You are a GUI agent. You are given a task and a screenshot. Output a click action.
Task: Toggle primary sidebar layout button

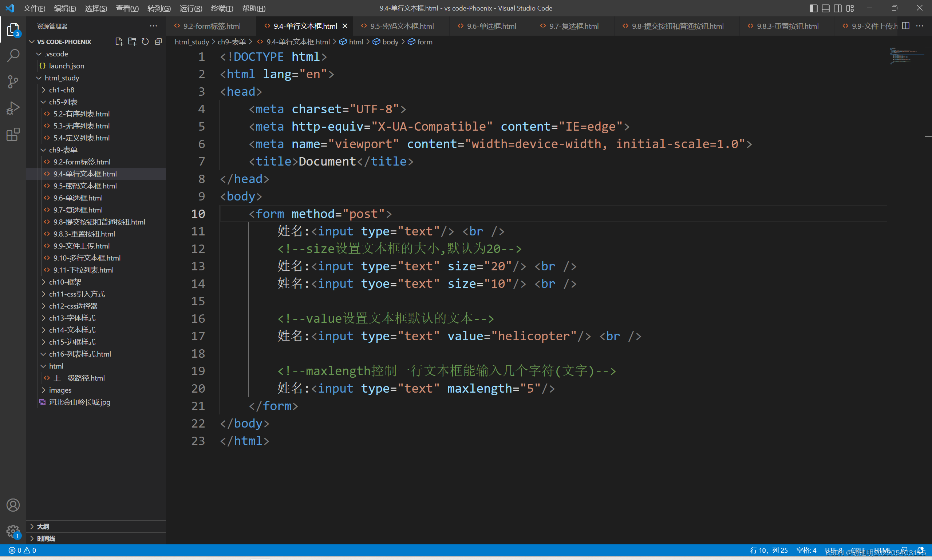[x=813, y=8]
